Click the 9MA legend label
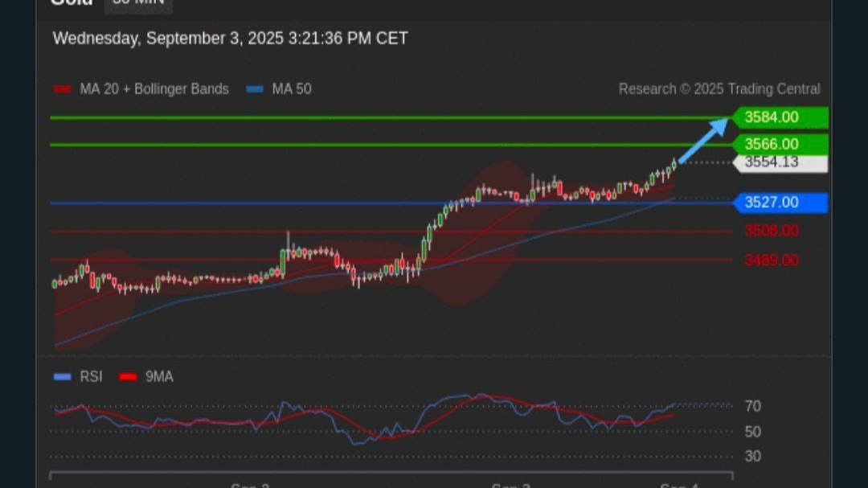Viewport: 868px width, 488px height. (x=159, y=377)
